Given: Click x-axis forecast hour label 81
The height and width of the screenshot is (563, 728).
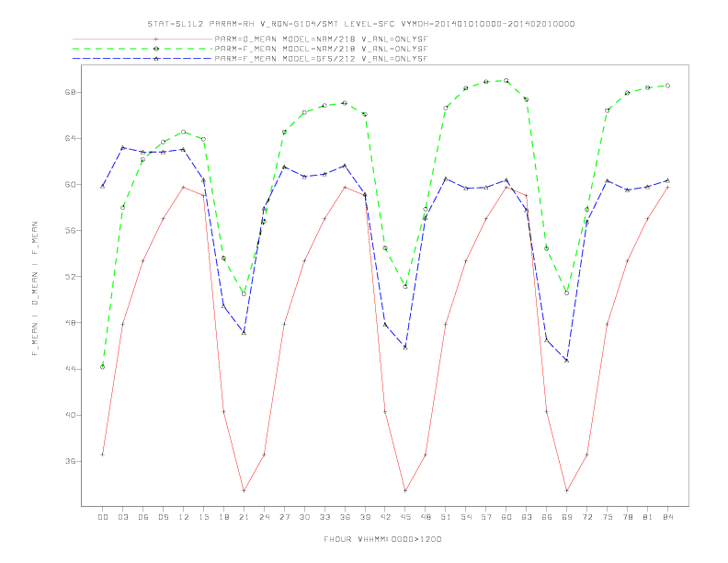Looking at the screenshot, I should [648, 517].
